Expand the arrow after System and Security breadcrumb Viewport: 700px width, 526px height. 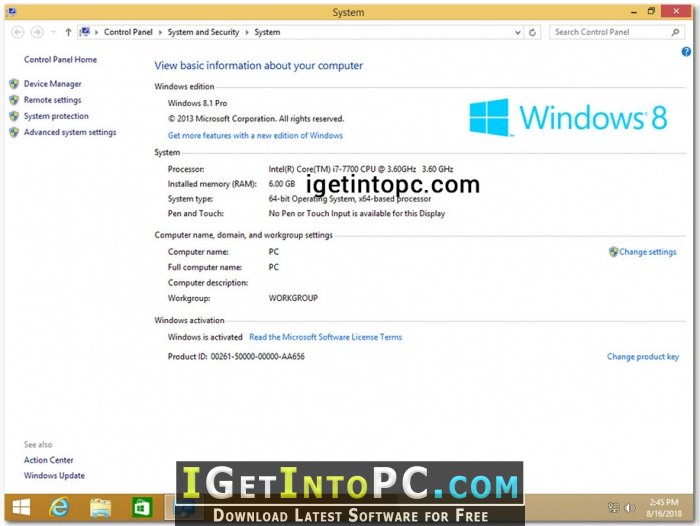click(246, 32)
